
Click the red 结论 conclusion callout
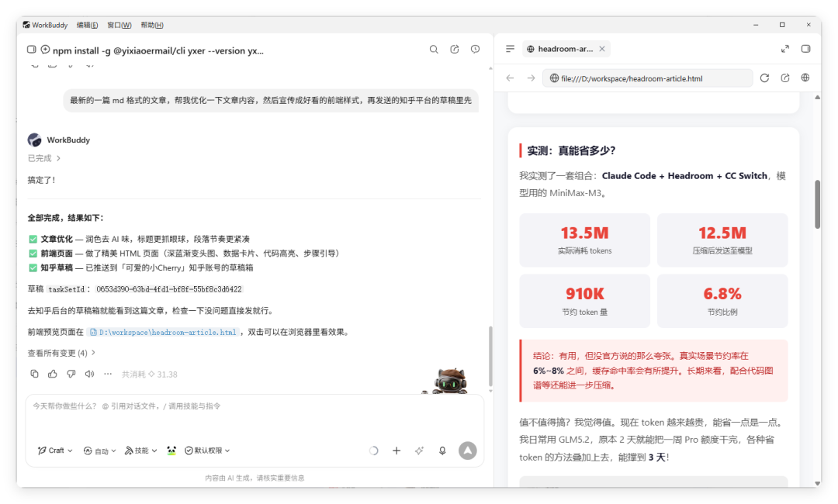point(653,371)
